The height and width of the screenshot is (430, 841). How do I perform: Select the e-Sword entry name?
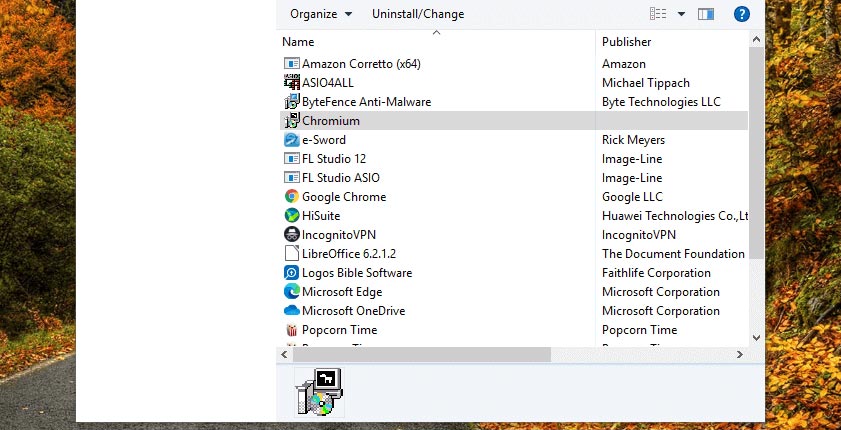pyautogui.click(x=324, y=140)
